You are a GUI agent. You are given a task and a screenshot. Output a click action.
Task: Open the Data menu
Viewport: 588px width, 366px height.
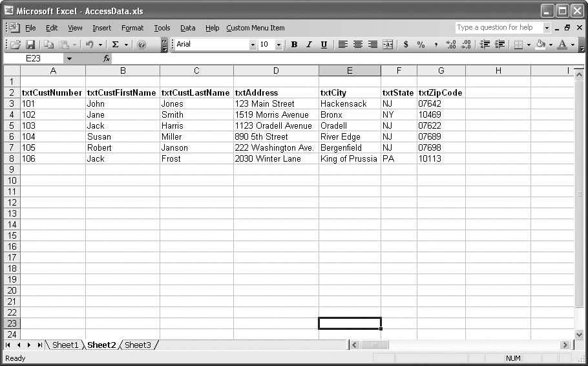187,28
